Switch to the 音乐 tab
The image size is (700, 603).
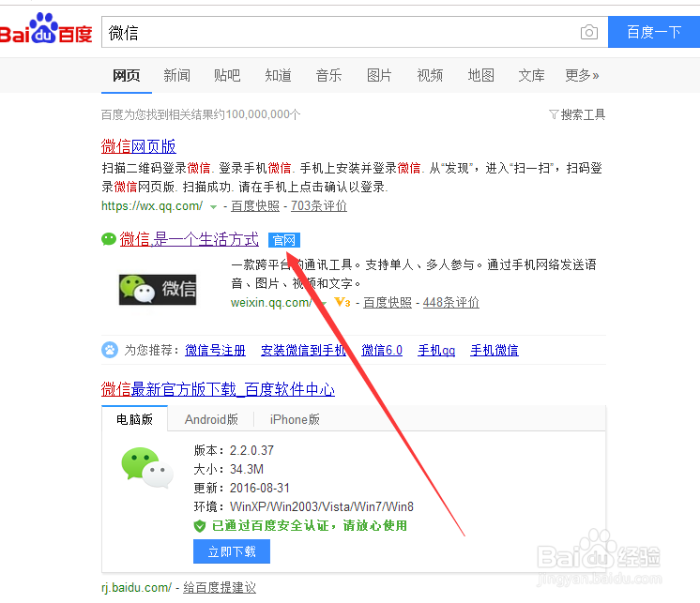(x=328, y=75)
